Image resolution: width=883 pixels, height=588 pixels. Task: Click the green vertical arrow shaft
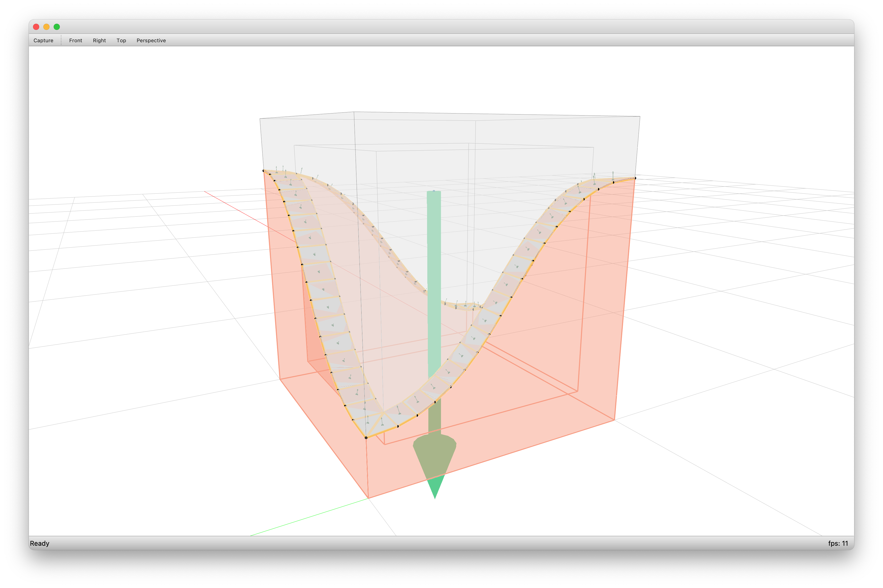click(434, 313)
